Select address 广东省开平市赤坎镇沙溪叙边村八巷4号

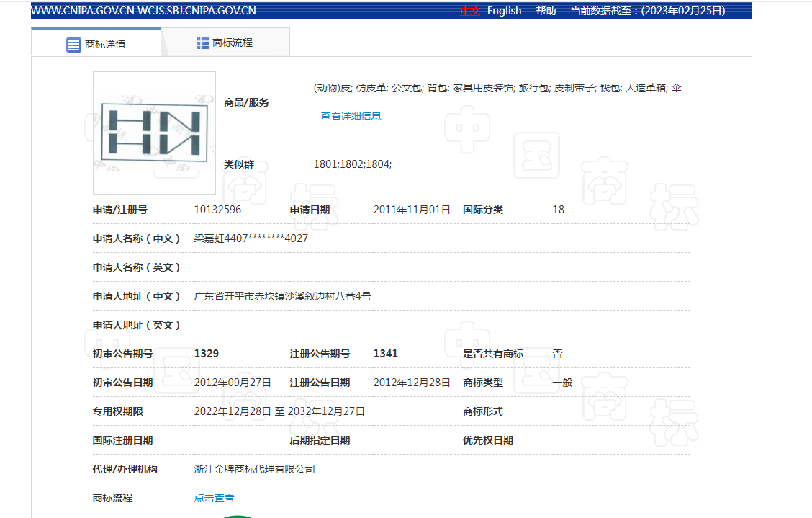pyautogui.click(x=283, y=296)
